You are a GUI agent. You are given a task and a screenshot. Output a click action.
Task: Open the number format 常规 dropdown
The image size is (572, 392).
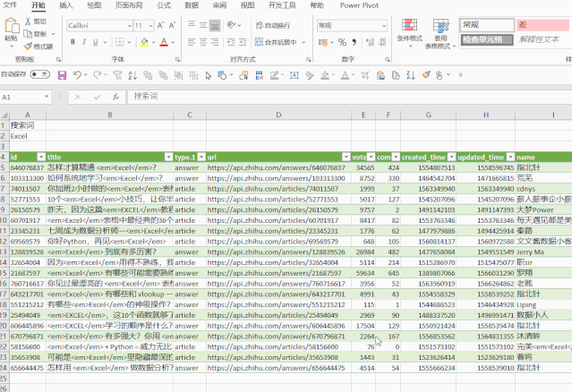(384, 26)
